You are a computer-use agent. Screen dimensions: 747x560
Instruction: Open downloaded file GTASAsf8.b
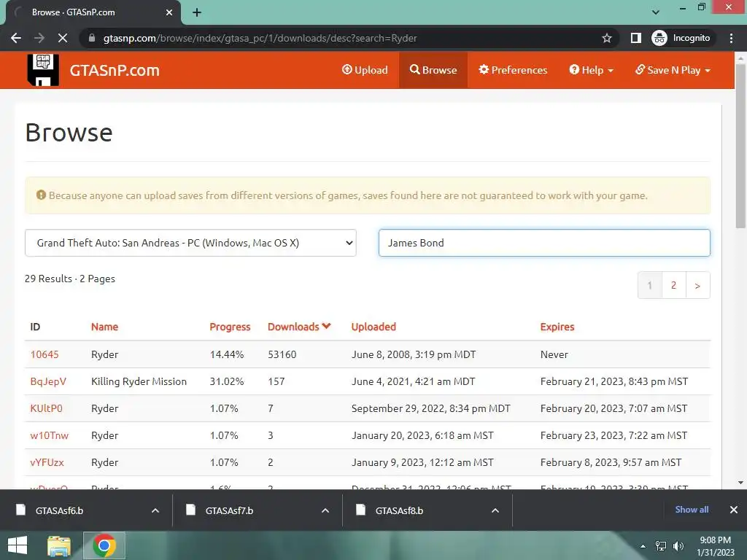[399, 510]
